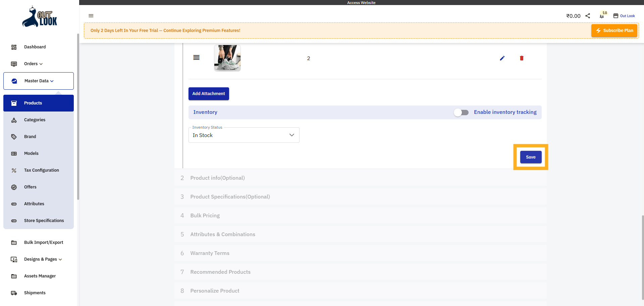
Task: Click the Offers icon in sidebar
Action: (14, 187)
